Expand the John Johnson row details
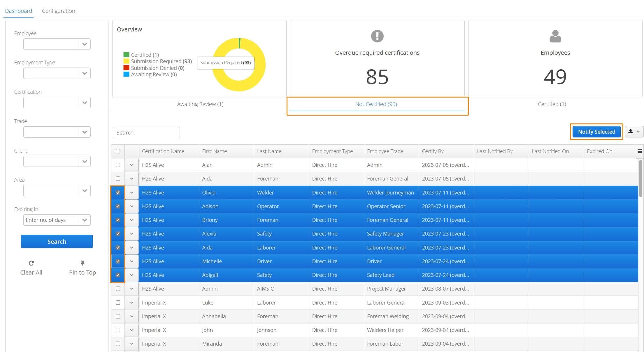Image resolution: width=644 pixels, height=352 pixels. [132, 330]
